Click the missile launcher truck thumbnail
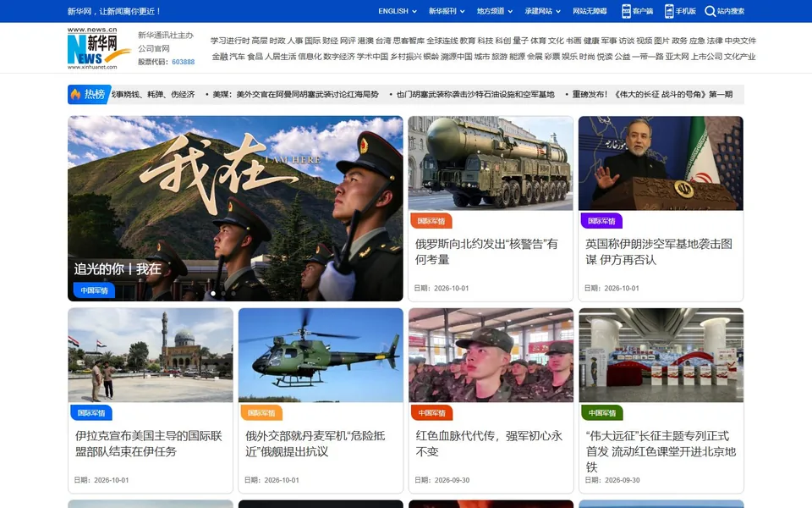The height and width of the screenshot is (508, 812). 491,163
